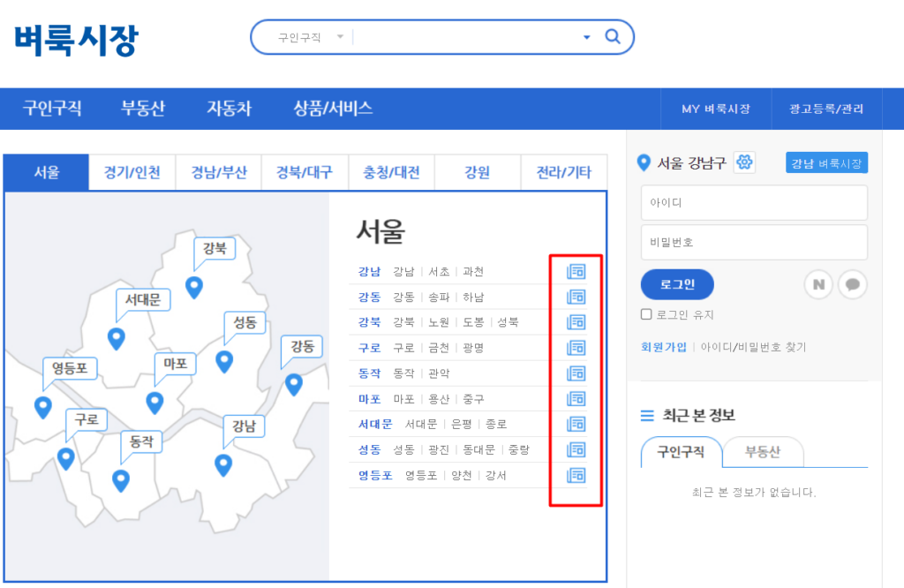904x588 pixels.
Task: Open the newspaper icon for the 서대문 row
Action: 576,424
